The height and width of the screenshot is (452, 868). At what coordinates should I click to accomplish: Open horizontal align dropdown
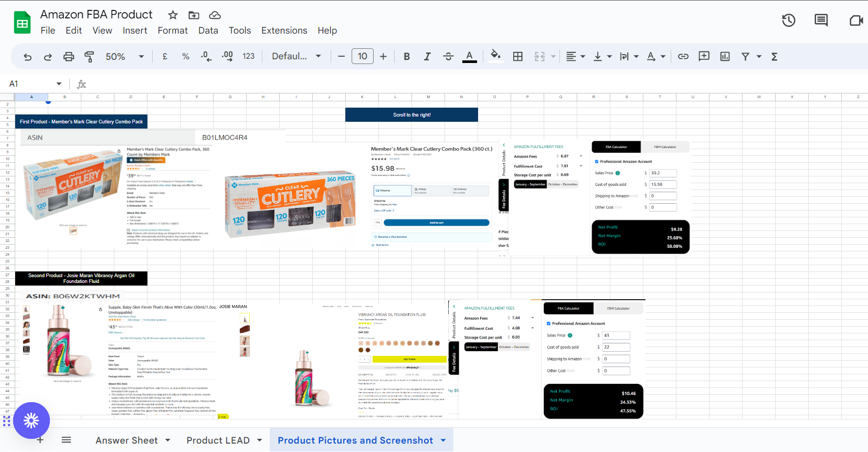(x=576, y=56)
